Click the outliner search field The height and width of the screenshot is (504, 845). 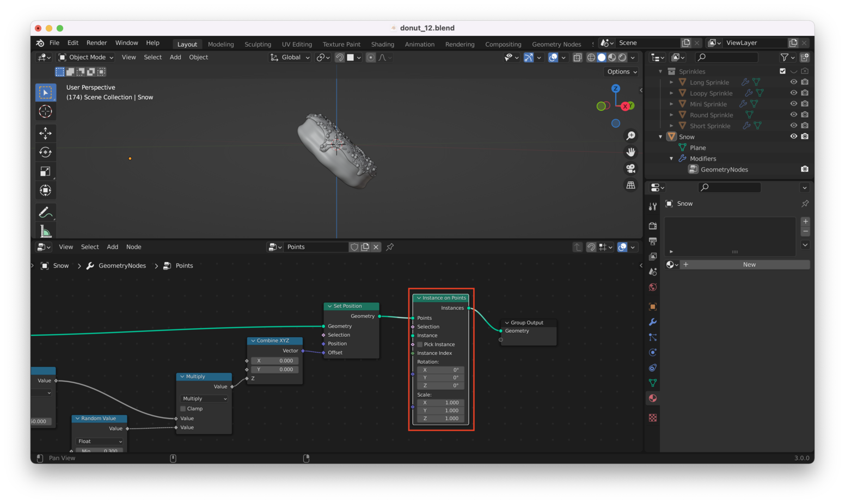point(726,57)
